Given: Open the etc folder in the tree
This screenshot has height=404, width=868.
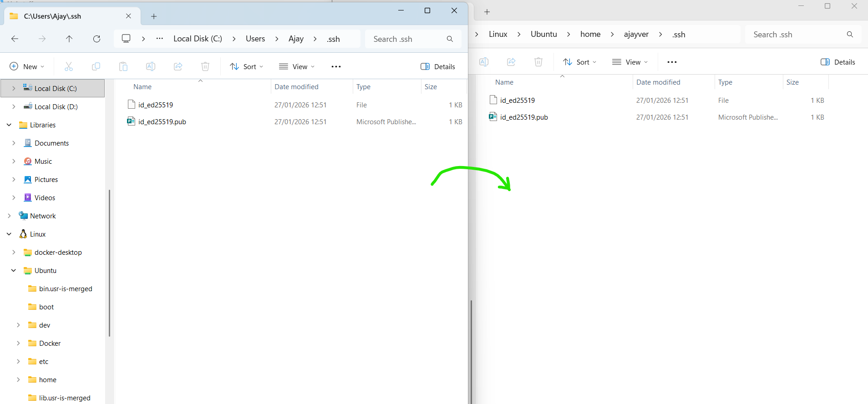Looking at the screenshot, I should pos(44,361).
